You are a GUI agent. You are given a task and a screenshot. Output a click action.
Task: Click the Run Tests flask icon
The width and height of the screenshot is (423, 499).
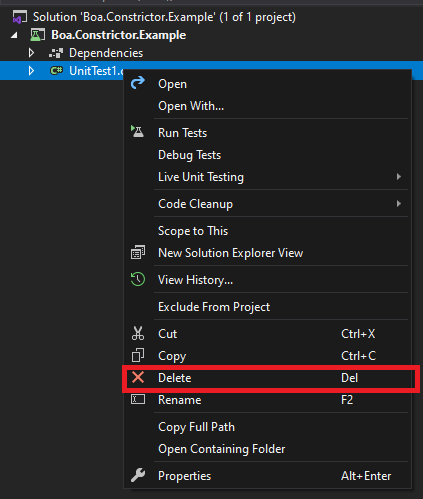[137, 132]
